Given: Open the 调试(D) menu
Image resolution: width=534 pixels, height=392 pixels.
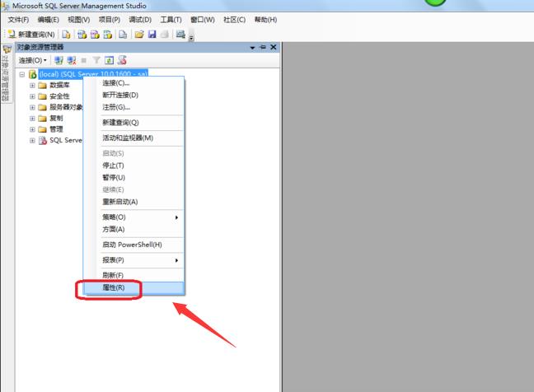Looking at the screenshot, I should (x=140, y=20).
